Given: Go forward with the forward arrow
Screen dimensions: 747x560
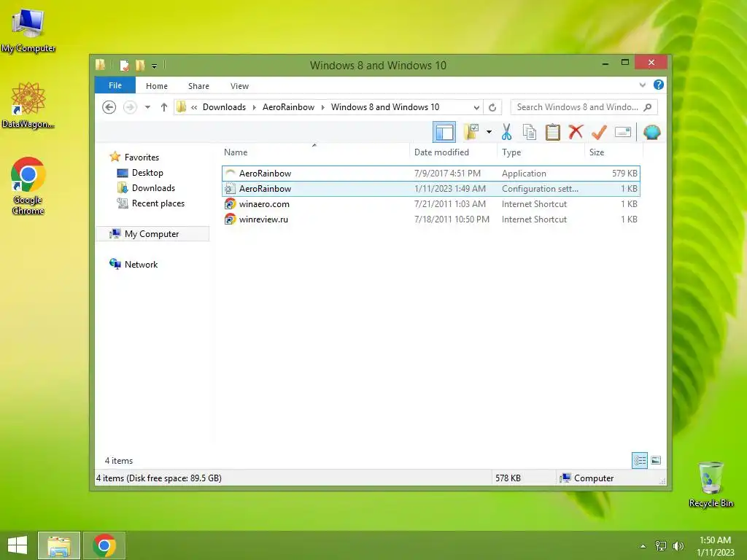Looking at the screenshot, I should 130,107.
